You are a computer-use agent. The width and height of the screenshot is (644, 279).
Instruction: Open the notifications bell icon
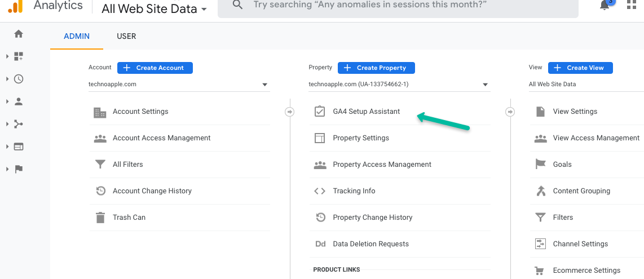(x=605, y=6)
